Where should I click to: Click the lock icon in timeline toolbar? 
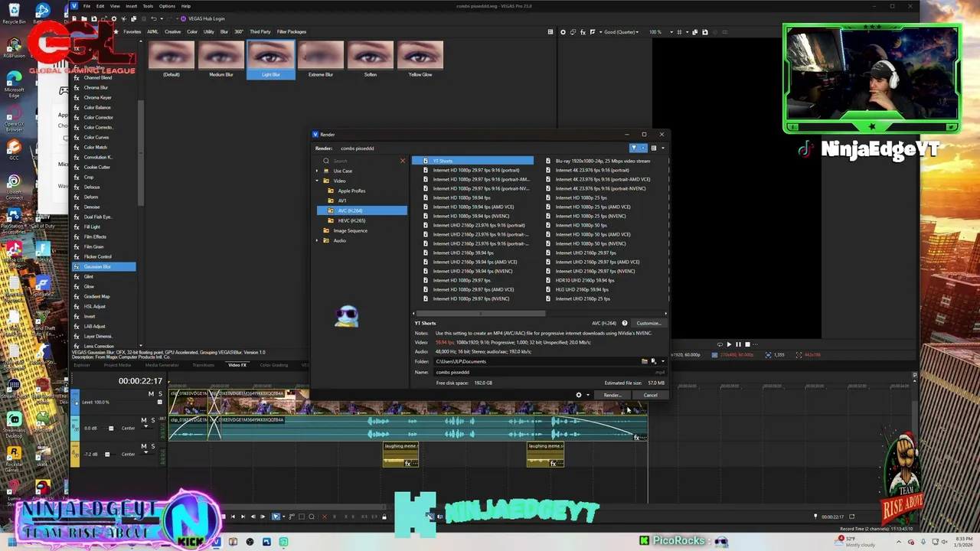(x=384, y=517)
